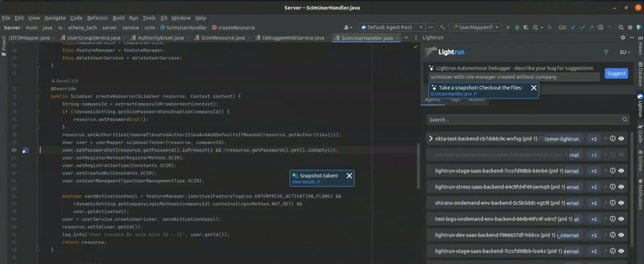
Task: Show Git history clock icon
Action: (x=601, y=28)
